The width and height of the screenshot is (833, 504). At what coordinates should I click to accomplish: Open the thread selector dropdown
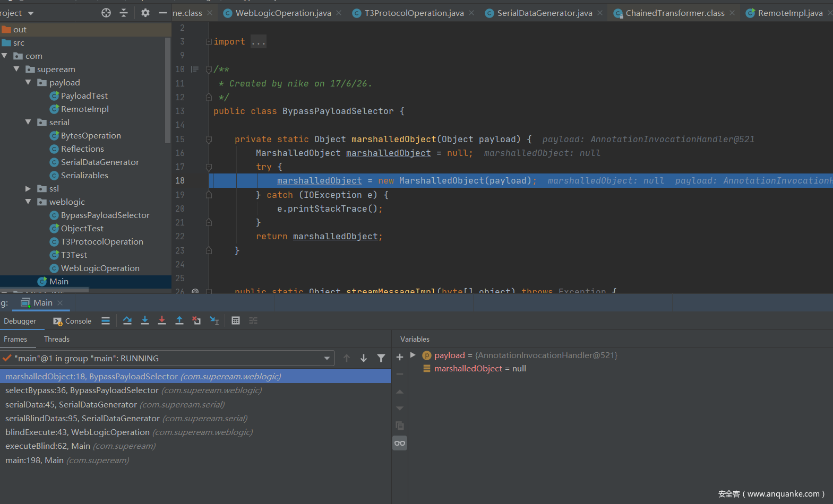click(327, 359)
